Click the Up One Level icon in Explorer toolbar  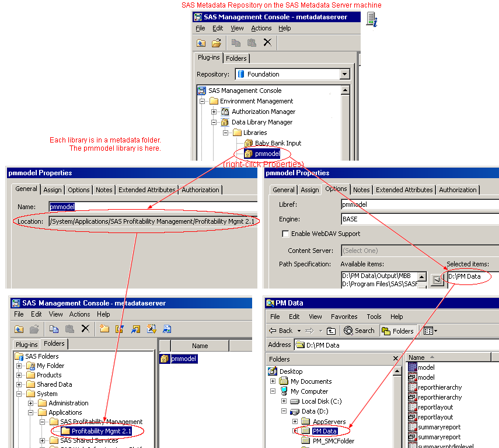331,331
